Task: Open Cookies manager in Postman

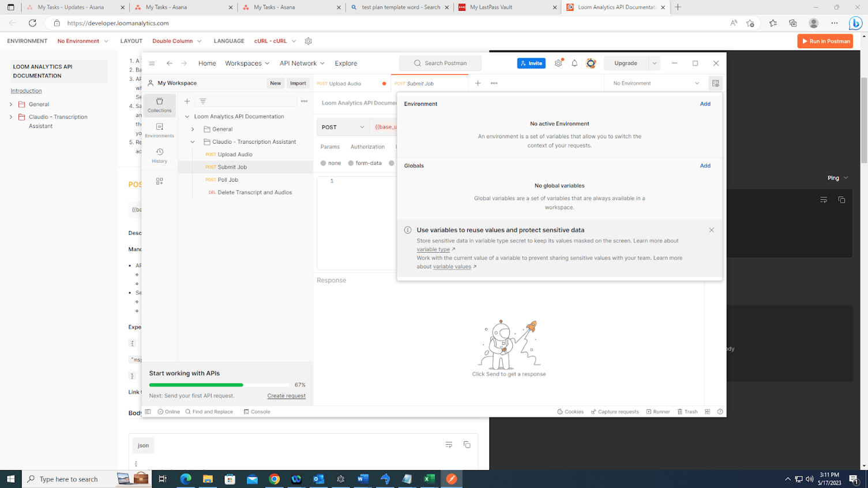Action: coord(570,411)
